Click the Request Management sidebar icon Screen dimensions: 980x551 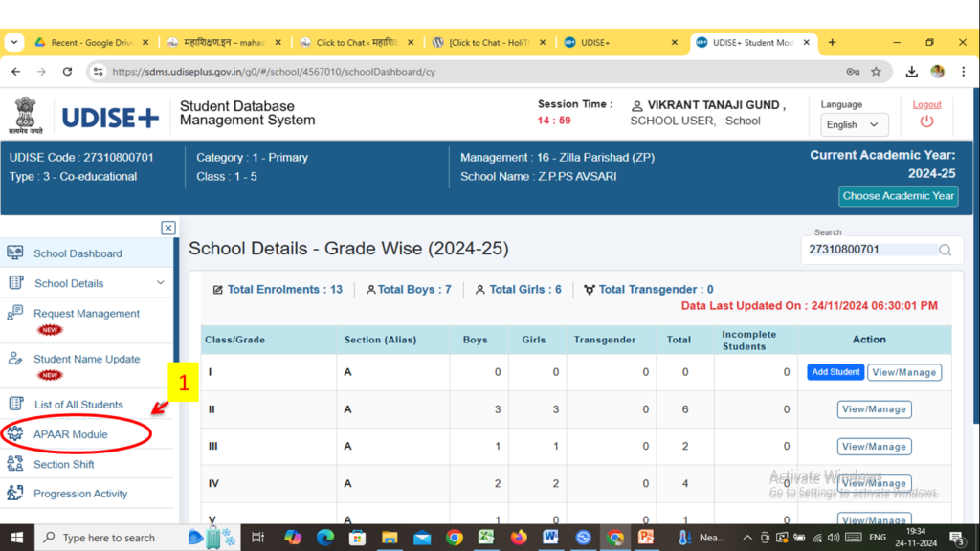click(x=15, y=313)
